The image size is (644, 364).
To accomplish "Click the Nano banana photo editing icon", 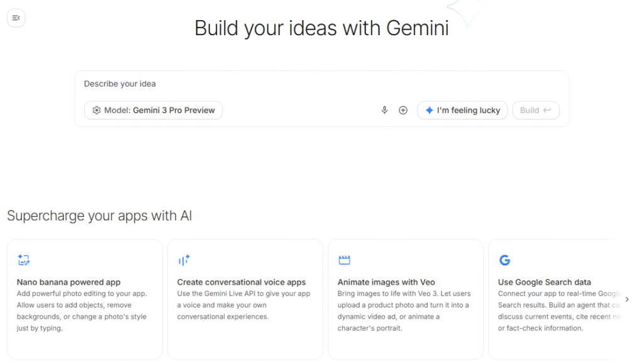I will [x=24, y=260].
